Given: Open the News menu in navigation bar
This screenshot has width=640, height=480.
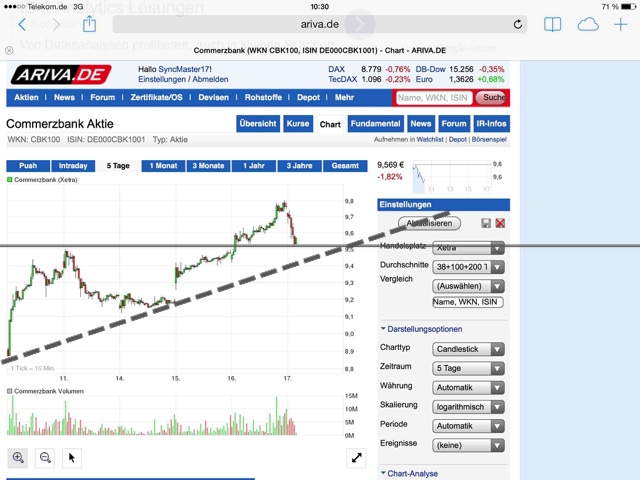Looking at the screenshot, I should [64, 98].
